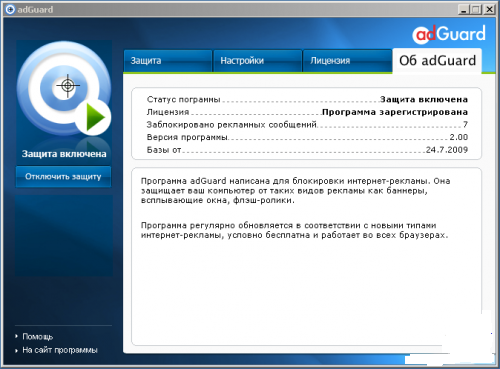Open the Помощь link
The height and width of the screenshot is (369, 500).
[38, 337]
